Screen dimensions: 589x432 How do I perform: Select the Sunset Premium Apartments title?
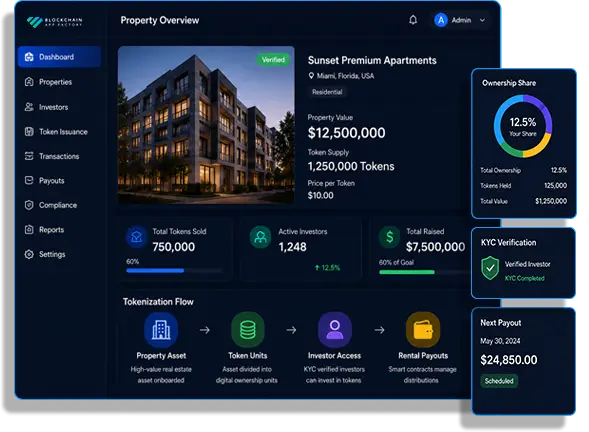[372, 60]
